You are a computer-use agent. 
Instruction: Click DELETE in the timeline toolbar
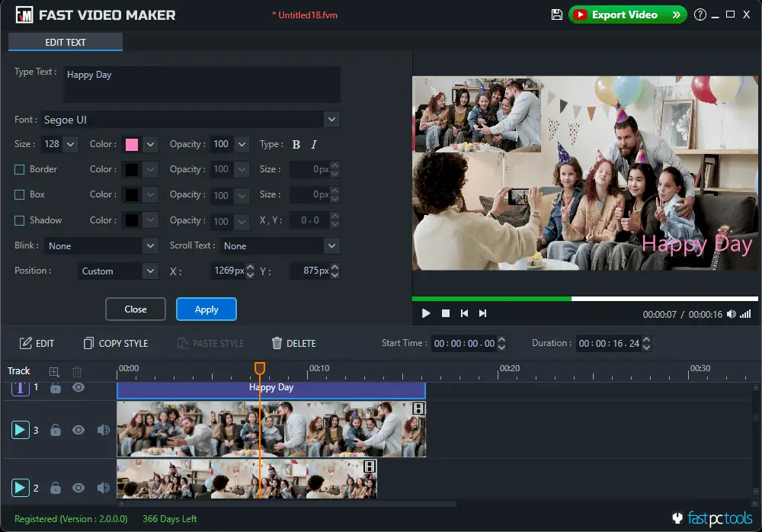tap(293, 343)
